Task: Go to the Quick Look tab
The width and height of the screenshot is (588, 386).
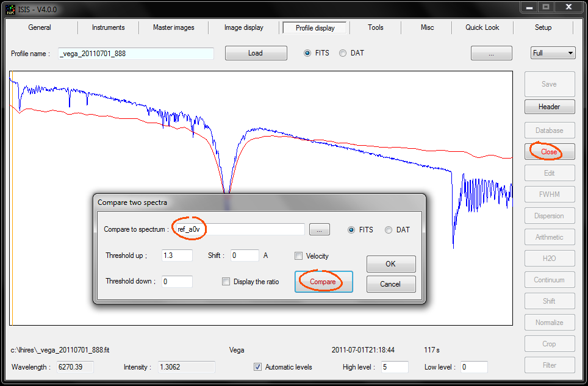Action: (482, 27)
